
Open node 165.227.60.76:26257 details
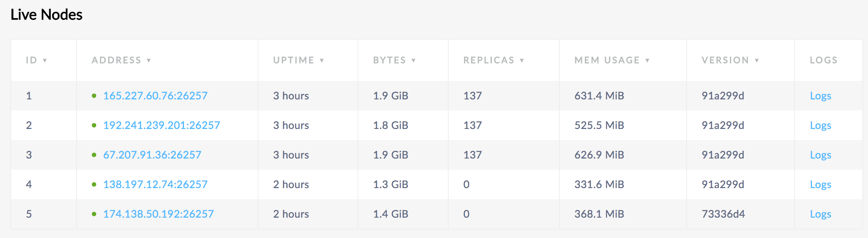click(x=156, y=95)
